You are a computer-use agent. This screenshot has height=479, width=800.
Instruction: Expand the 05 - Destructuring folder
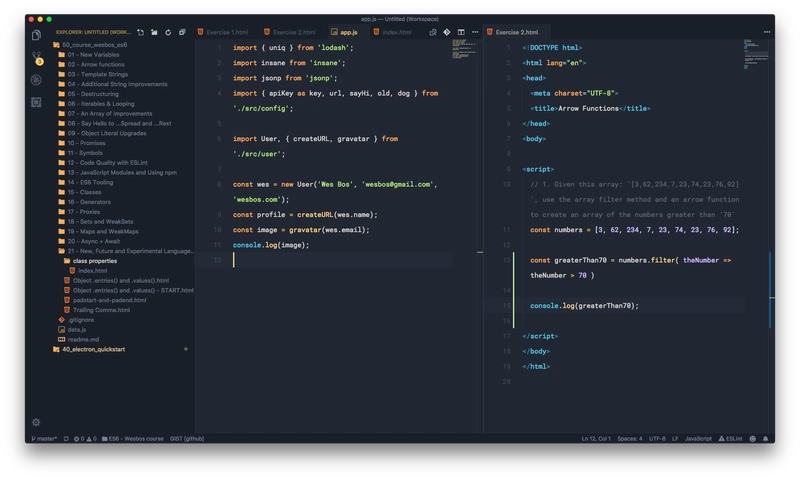(x=93, y=94)
